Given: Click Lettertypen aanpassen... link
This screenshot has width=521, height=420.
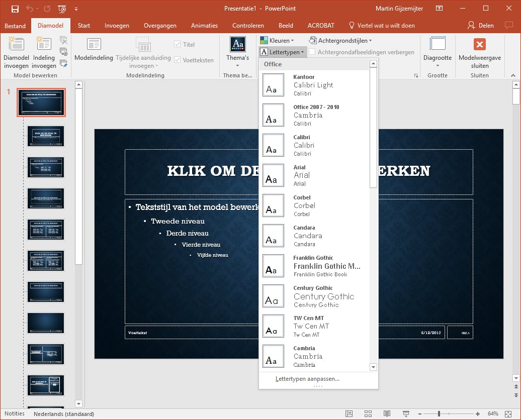Looking at the screenshot, I should pos(307,379).
